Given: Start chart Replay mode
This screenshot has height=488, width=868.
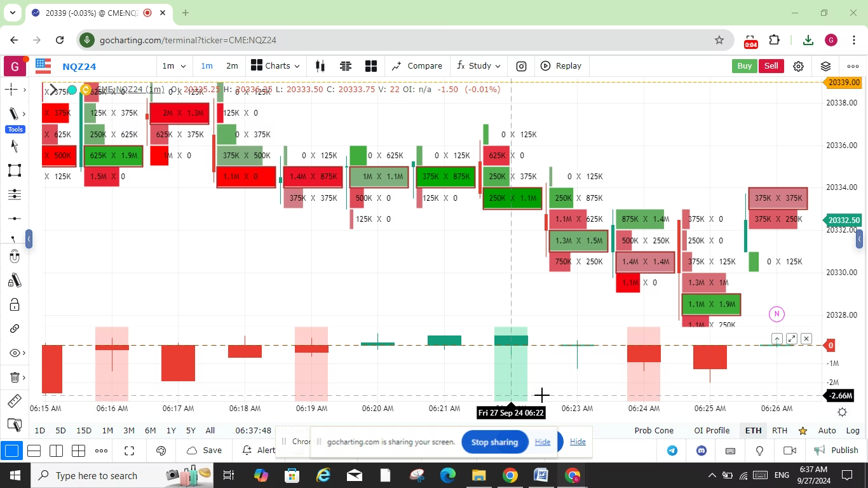Looking at the screenshot, I should [x=561, y=65].
